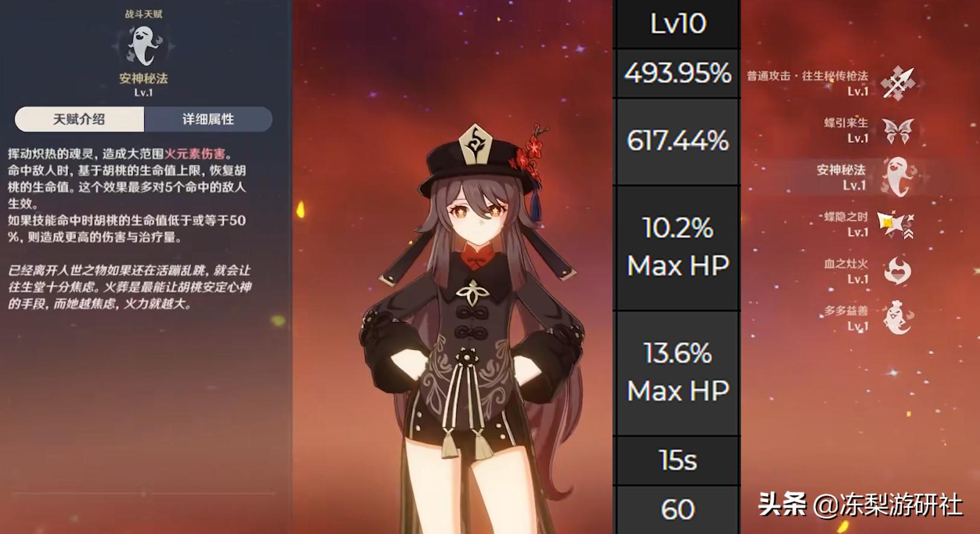This screenshot has width=980, height=534.
Task: Click the 多多益善 Lv.1 label text
Action: pyautogui.click(x=846, y=318)
